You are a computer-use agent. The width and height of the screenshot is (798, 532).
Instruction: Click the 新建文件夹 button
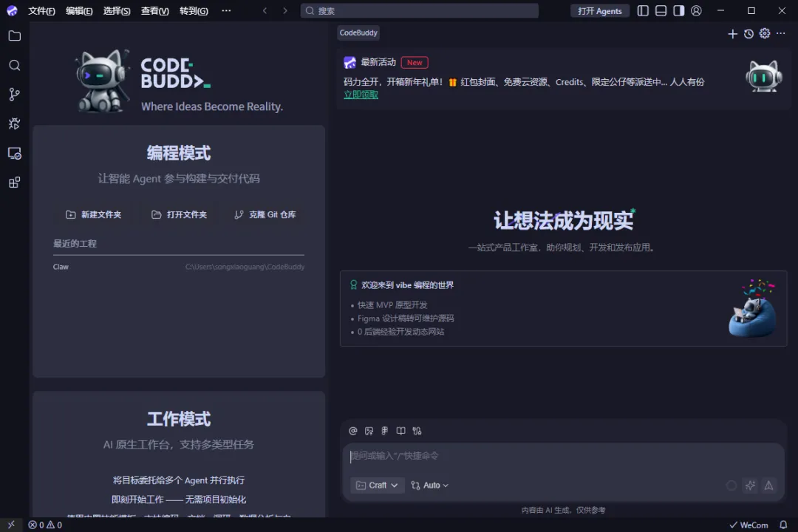tap(94, 215)
